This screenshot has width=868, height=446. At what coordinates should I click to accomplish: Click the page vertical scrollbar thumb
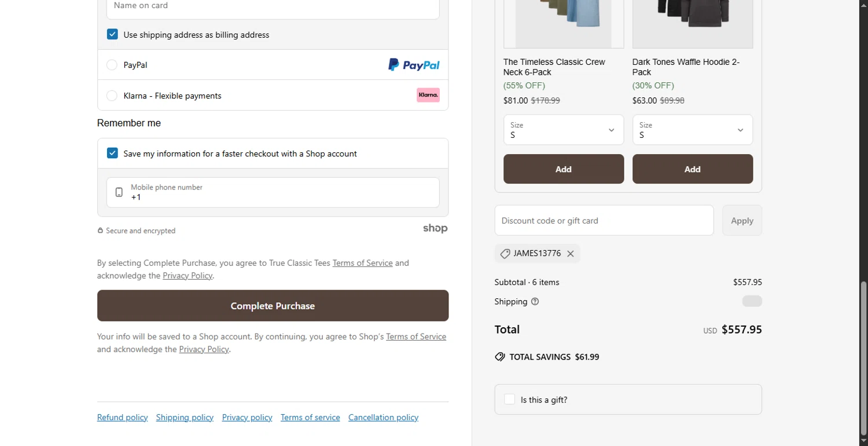(x=863, y=359)
